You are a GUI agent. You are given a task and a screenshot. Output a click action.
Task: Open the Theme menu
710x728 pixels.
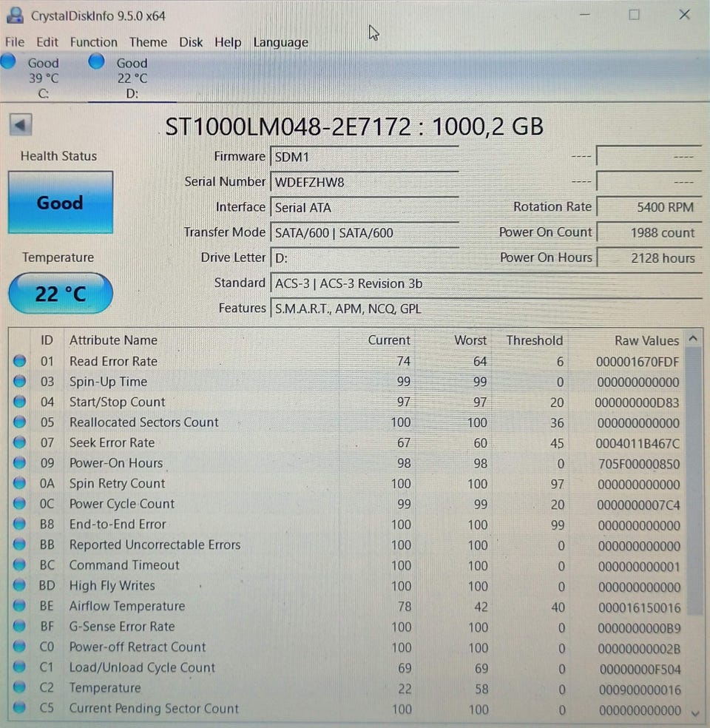(x=148, y=42)
